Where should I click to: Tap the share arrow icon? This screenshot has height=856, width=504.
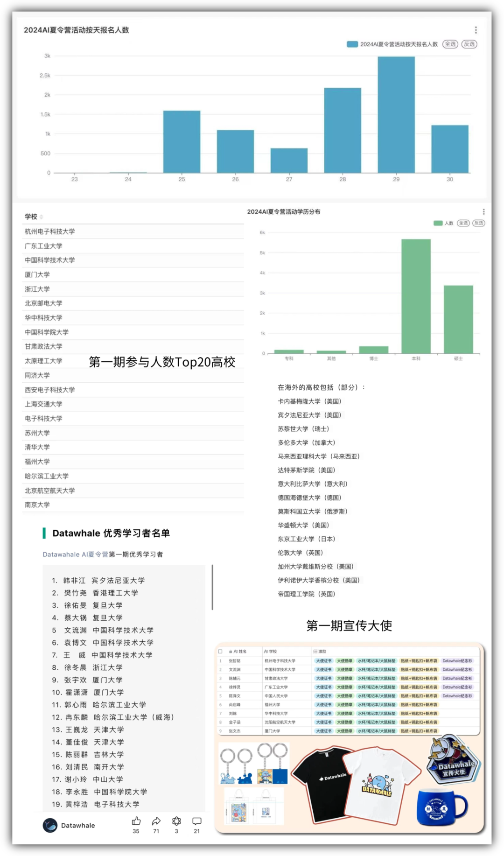[x=156, y=821]
